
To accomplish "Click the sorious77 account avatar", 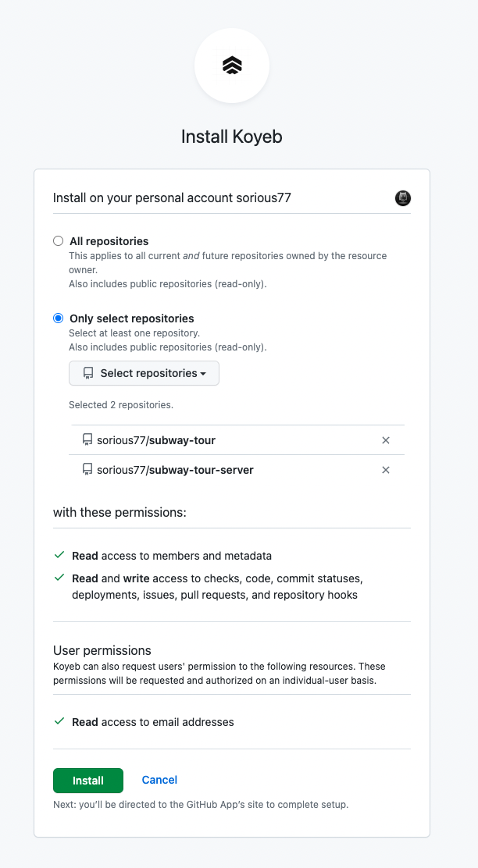I will (403, 197).
